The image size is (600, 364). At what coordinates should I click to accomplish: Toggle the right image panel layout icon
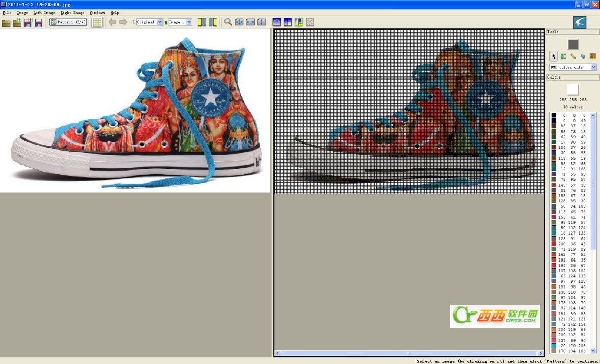click(213, 22)
